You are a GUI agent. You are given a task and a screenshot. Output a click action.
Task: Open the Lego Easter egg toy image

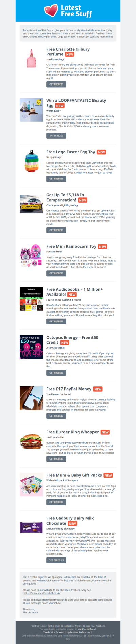tap(31, 161)
